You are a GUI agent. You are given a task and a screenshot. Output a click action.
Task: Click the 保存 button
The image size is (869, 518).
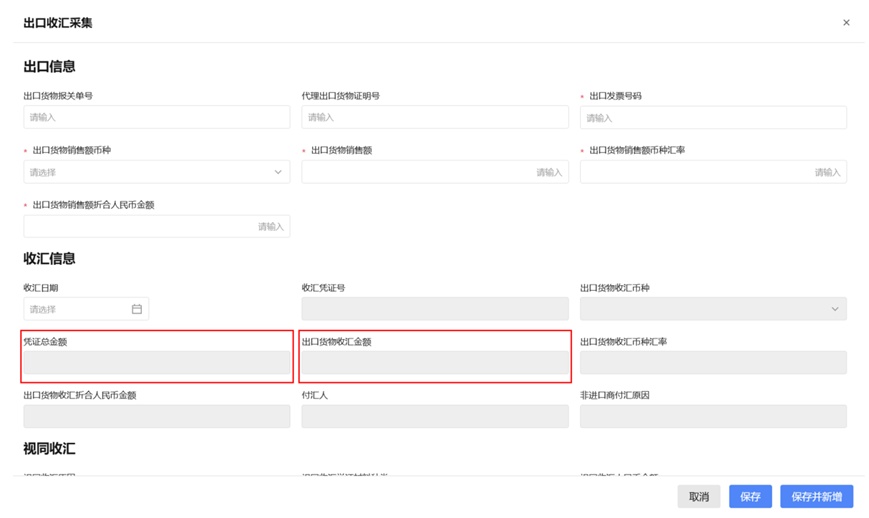[750, 496]
